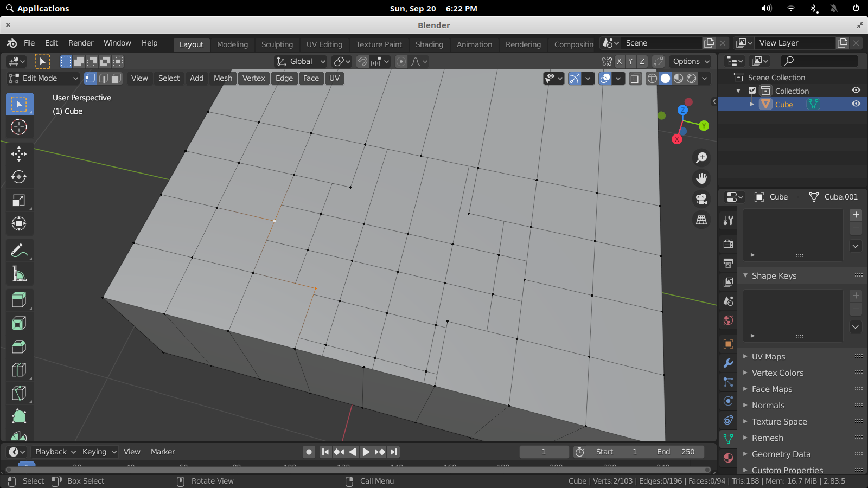This screenshot has width=868, height=488.
Task: Open the Modifier Properties tab
Action: pyautogui.click(x=728, y=363)
